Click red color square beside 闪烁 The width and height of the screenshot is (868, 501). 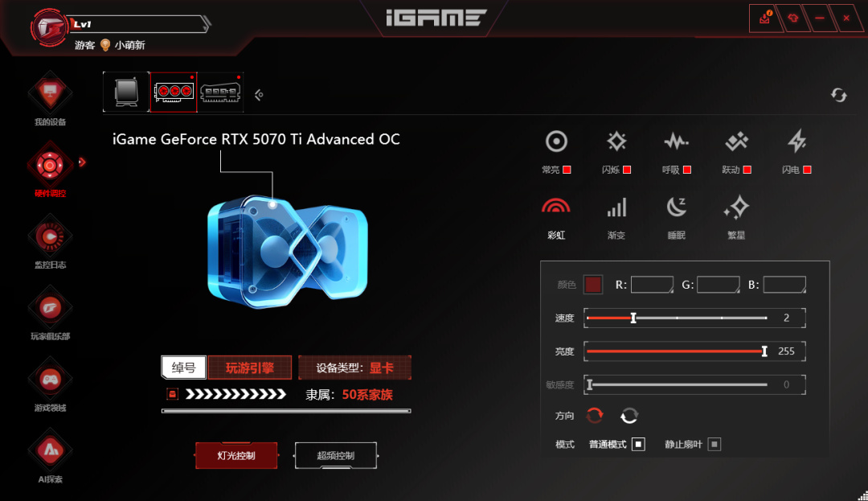627,170
